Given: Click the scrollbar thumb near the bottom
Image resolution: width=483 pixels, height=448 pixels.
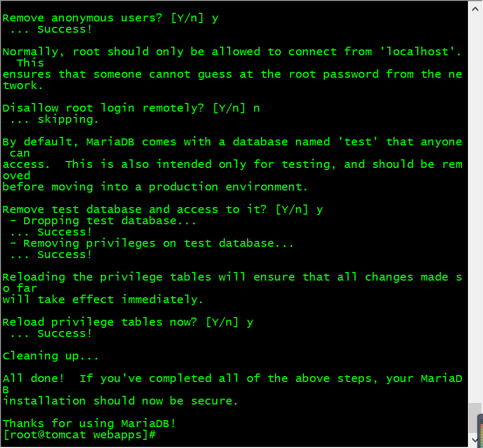Looking at the screenshot, I should [x=474, y=418].
